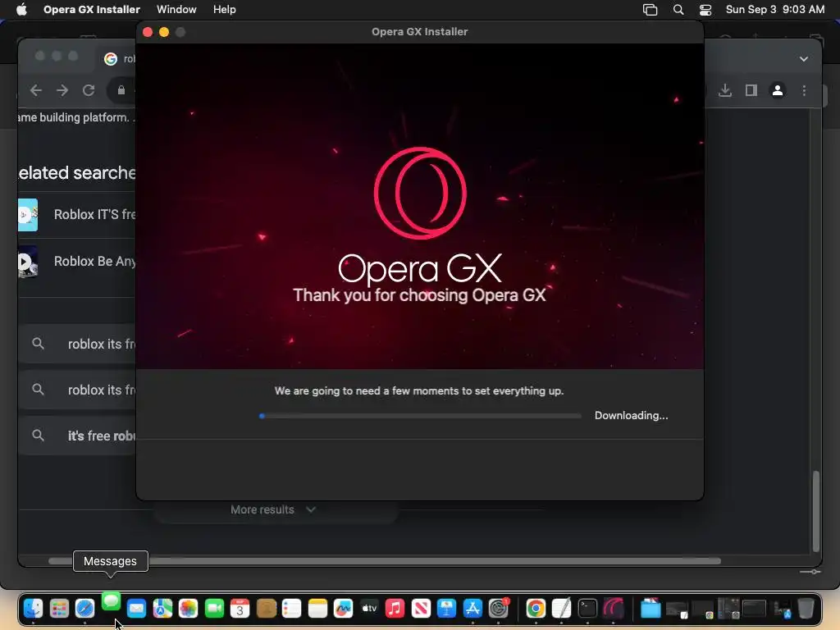Go forward in the Chrome window

(x=62, y=90)
